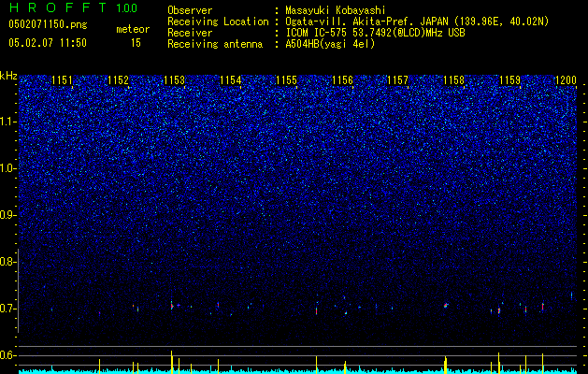Click the 1158 time marker
The image size is (588, 374).
tap(453, 80)
